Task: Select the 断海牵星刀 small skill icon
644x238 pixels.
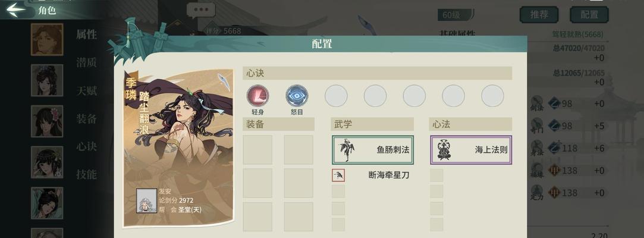Action: [x=338, y=176]
